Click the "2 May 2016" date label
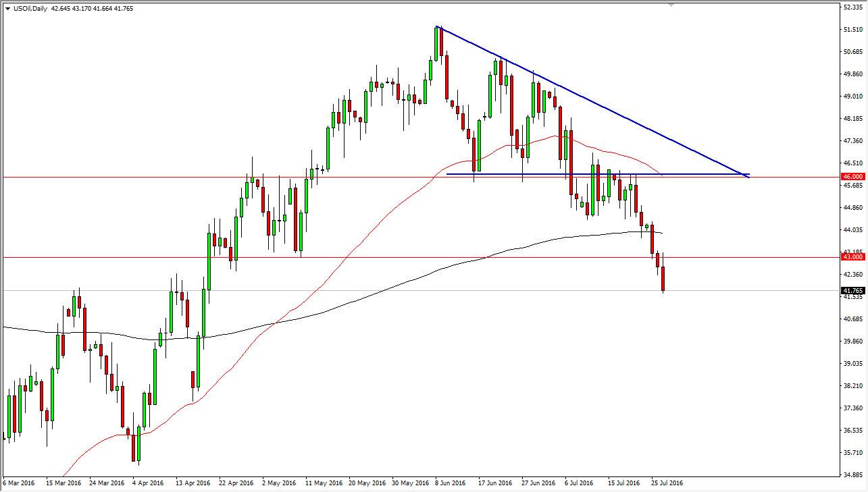Viewport: 868px width, 492px height. pyautogui.click(x=278, y=483)
